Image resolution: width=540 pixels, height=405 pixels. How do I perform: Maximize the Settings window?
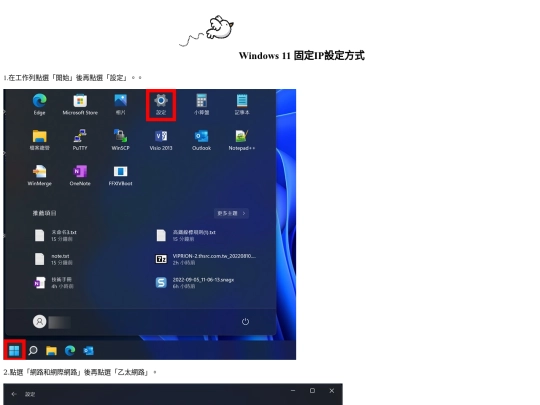(x=312, y=391)
